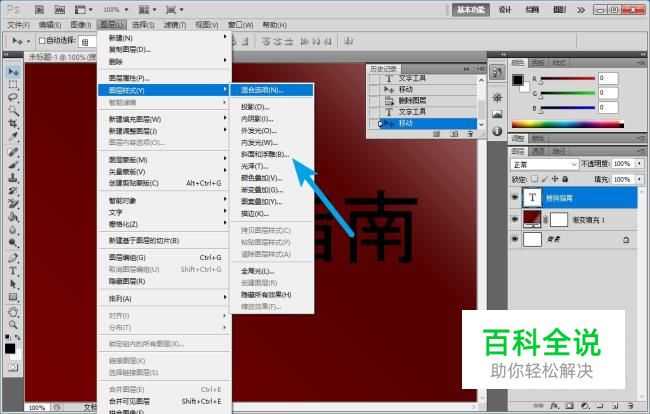Select the Move tool in toolbox

coord(13,72)
